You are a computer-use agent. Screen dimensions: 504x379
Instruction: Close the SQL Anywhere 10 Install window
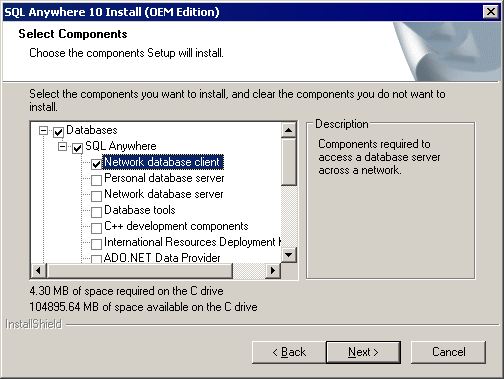point(491,12)
